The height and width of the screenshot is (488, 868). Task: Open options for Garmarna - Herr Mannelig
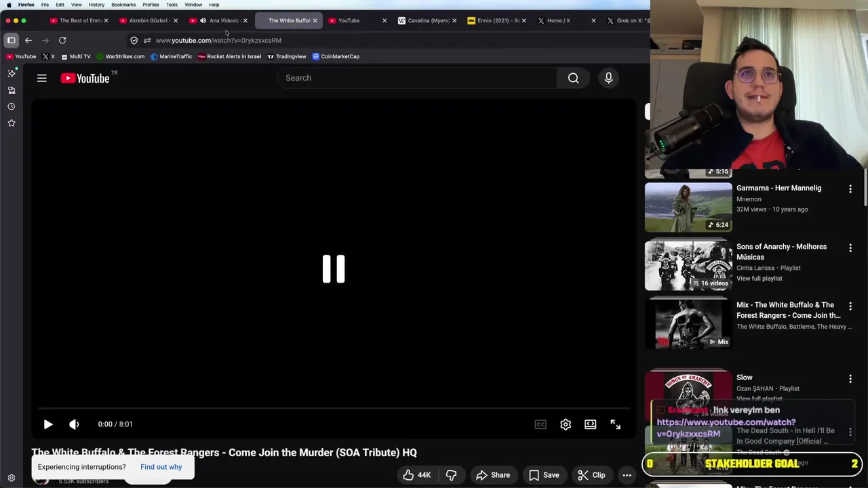[850, 190]
